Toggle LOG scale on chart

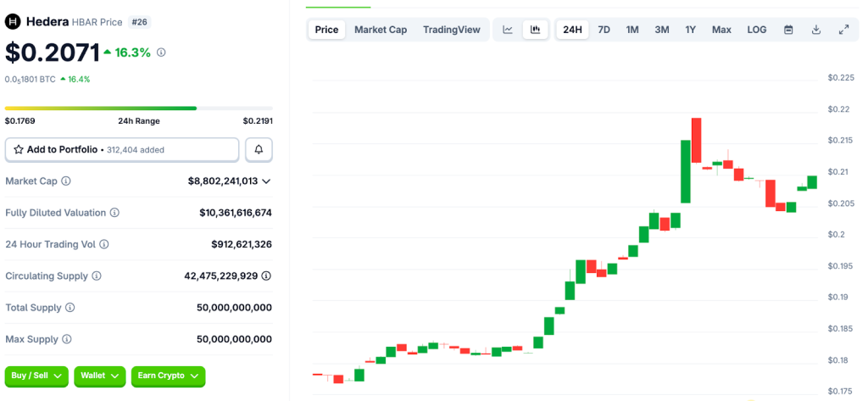pos(756,30)
